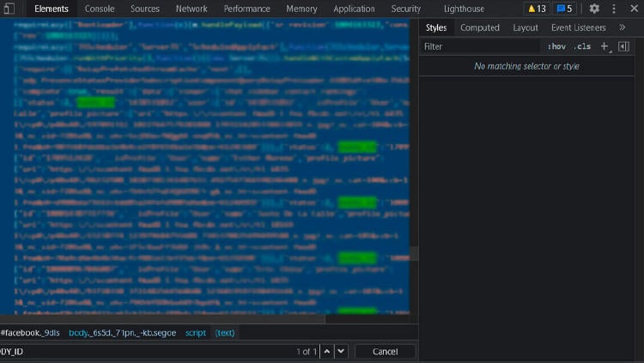Toggle the .cls element classes

click(x=582, y=46)
